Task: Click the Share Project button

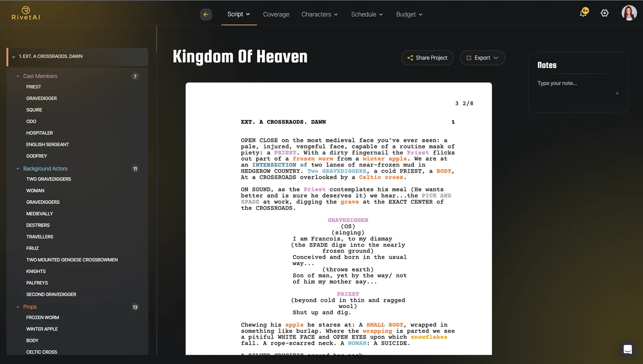Action: (427, 58)
